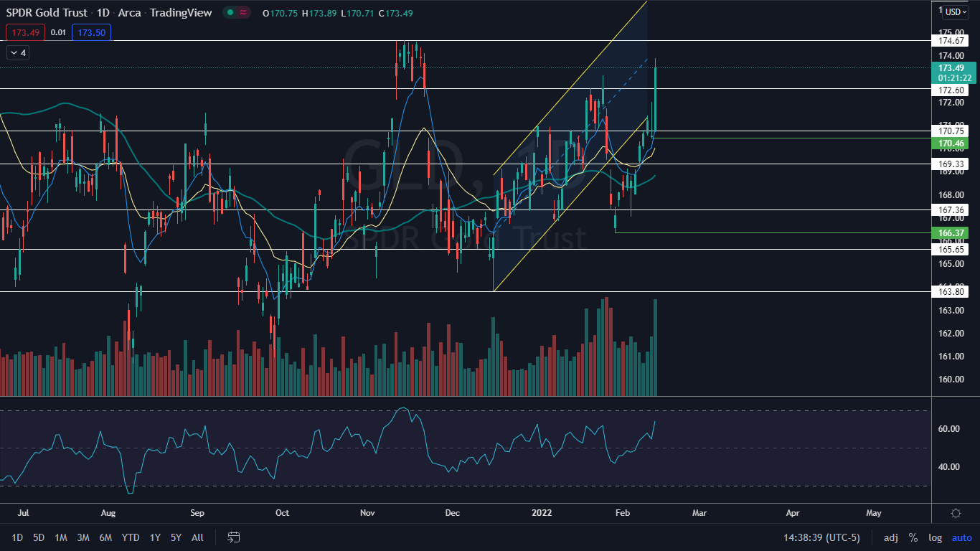Screen dimensions: 980x551
Task: Click the Feb label on time axis
Action: coord(623,513)
